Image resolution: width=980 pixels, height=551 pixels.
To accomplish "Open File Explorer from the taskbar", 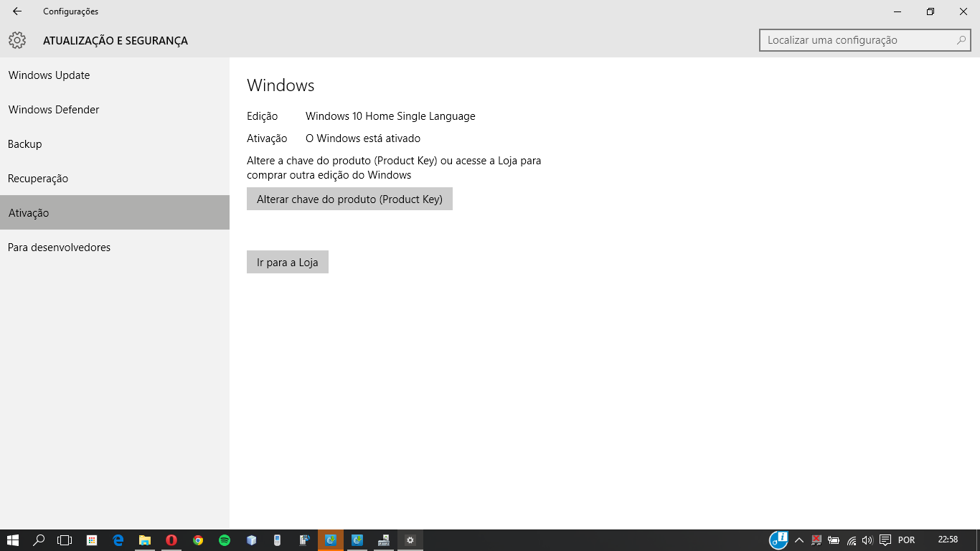I will point(145,540).
